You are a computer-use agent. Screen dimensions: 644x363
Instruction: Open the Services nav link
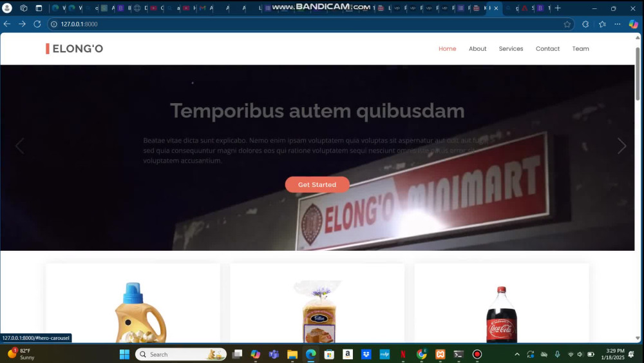tap(511, 48)
